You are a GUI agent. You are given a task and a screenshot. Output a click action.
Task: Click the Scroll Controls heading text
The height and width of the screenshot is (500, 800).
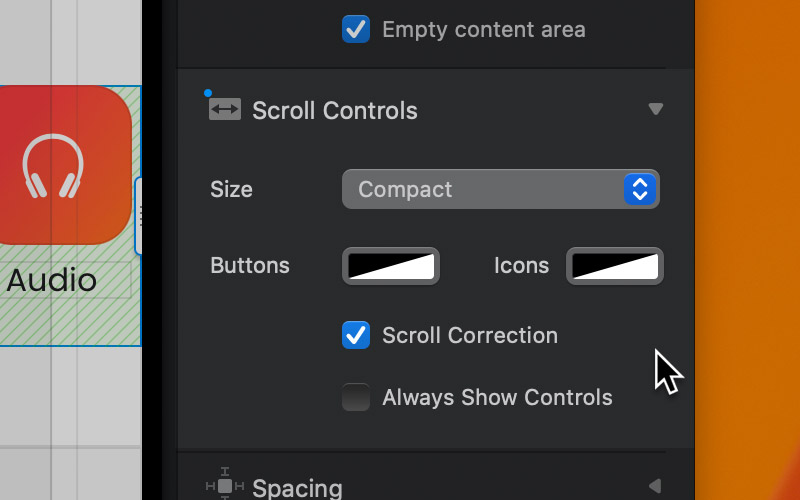[335, 111]
